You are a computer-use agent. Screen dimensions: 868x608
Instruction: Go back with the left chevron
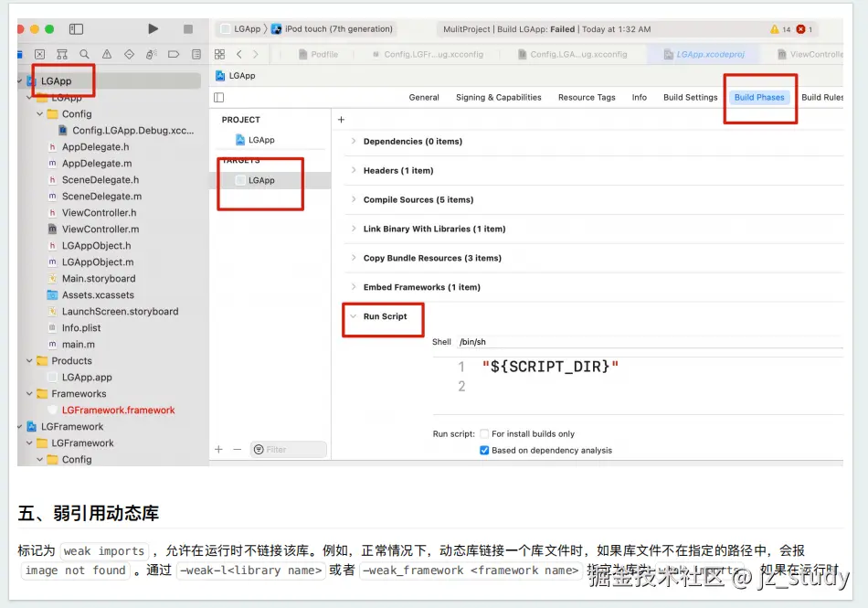coord(239,54)
